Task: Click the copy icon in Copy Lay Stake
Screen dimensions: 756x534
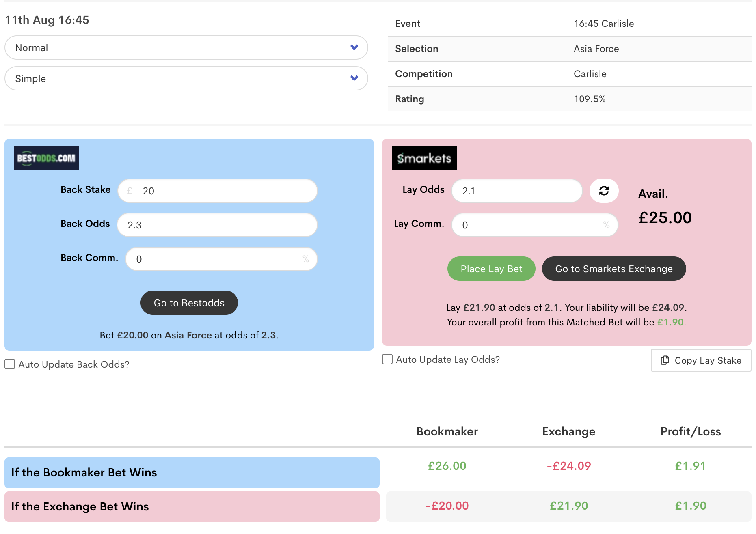Action: (x=665, y=360)
